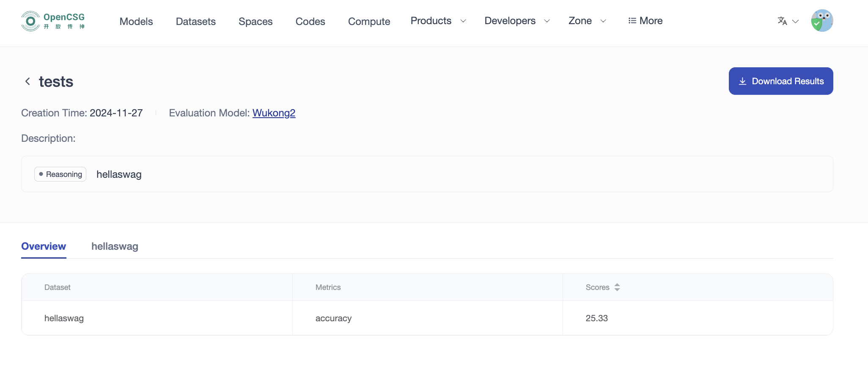Viewport: 868px width, 375px height.
Task: Open the user avatar profile menu
Action: [x=821, y=21]
